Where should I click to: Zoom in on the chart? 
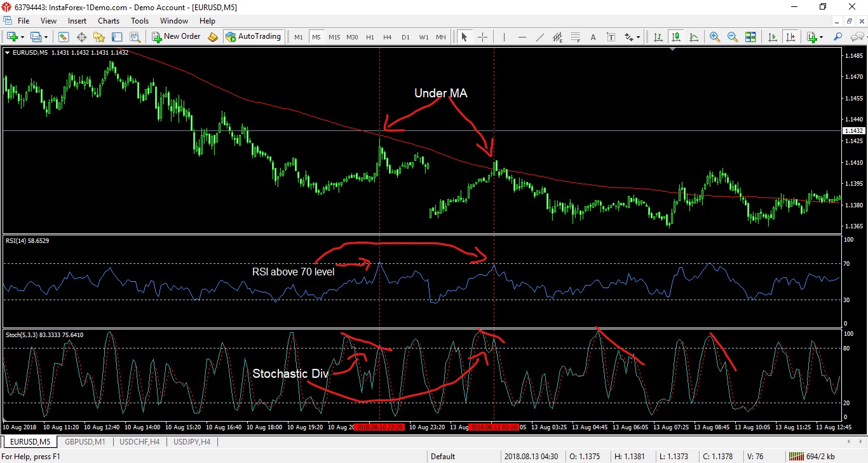[715, 37]
